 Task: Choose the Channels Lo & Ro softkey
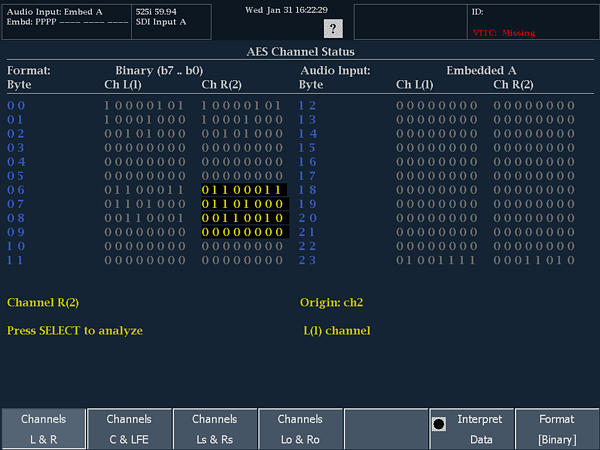tap(300, 428)
